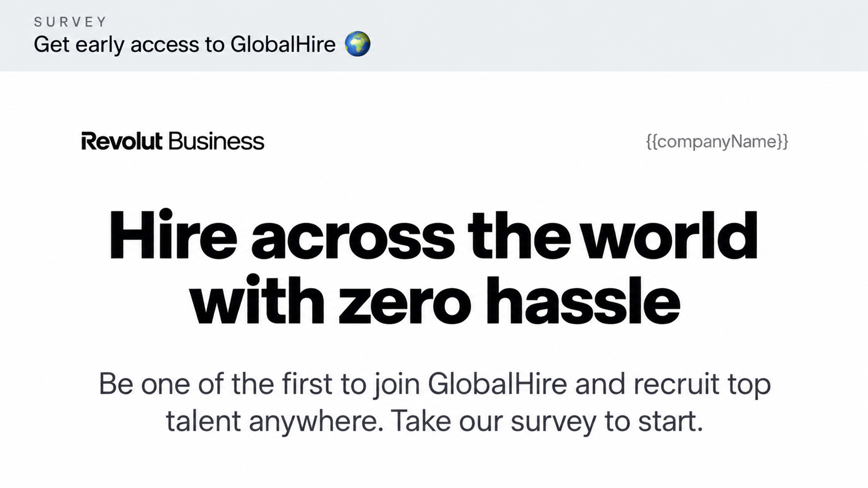Click the globe emoji in the header
This screenshot has width=868, height=488.
click(x=358, y=44)
